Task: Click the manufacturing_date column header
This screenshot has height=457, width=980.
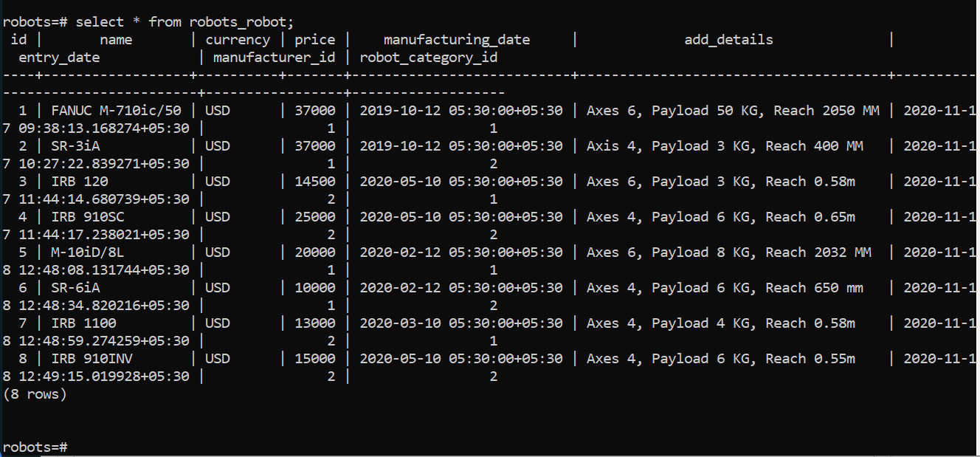Action: pos(457,40)
